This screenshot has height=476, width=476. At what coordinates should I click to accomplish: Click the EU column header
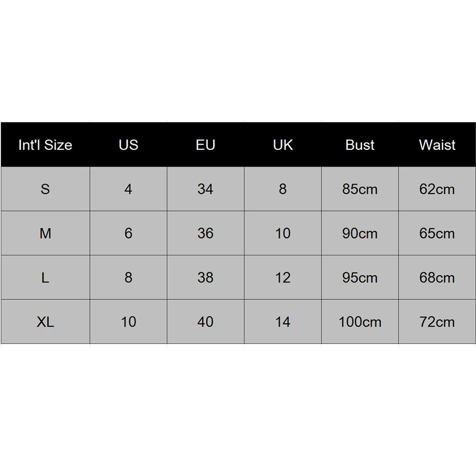(205, 145)
